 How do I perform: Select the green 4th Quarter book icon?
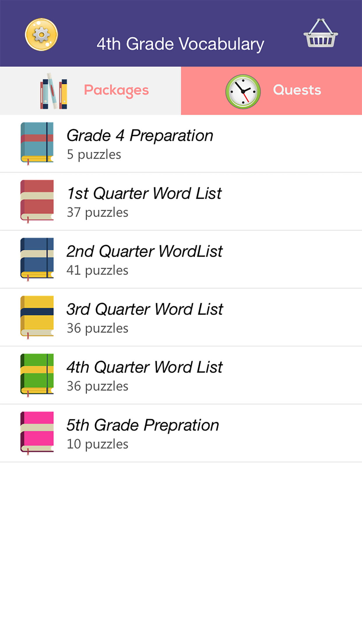(x=37, y=375)
